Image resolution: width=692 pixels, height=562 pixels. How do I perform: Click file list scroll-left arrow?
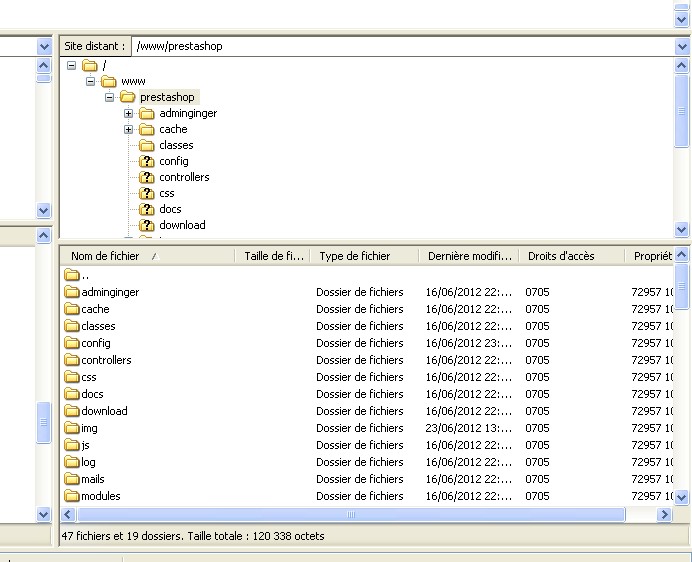pos(68,514)
